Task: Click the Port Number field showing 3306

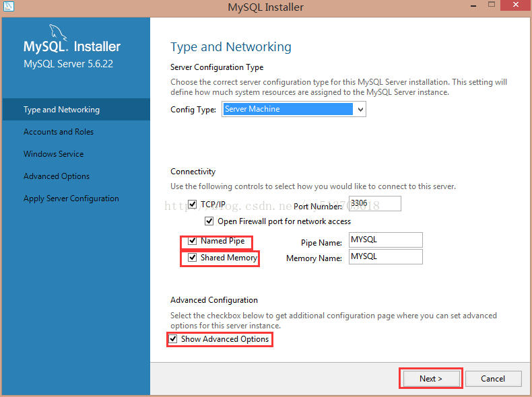Action: pos(374,204)
